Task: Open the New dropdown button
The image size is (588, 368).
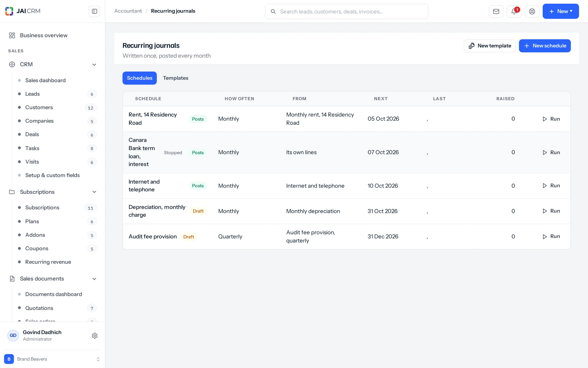Action: [x=560, y=11]
